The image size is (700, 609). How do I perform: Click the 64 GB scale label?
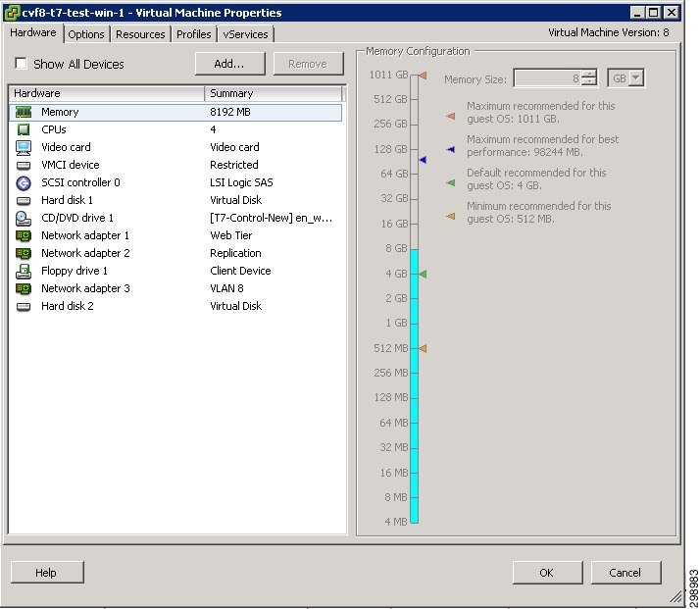394,174
